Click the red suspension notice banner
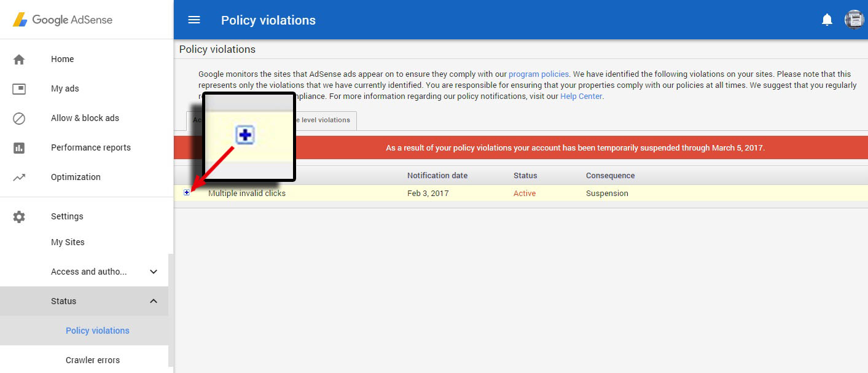The image size is (868, 373). 521,148
